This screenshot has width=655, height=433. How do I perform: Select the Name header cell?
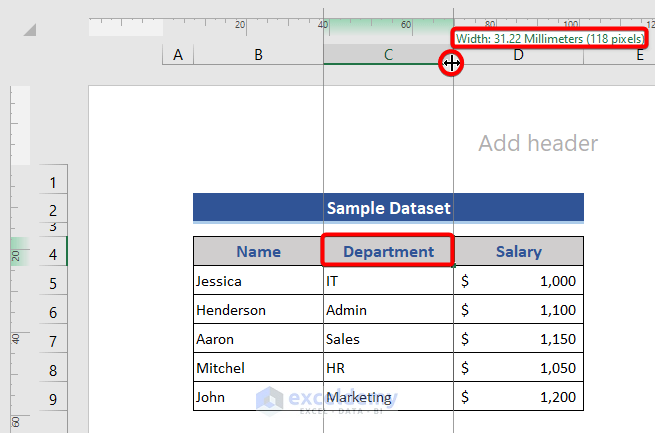(x=259, y=251)
